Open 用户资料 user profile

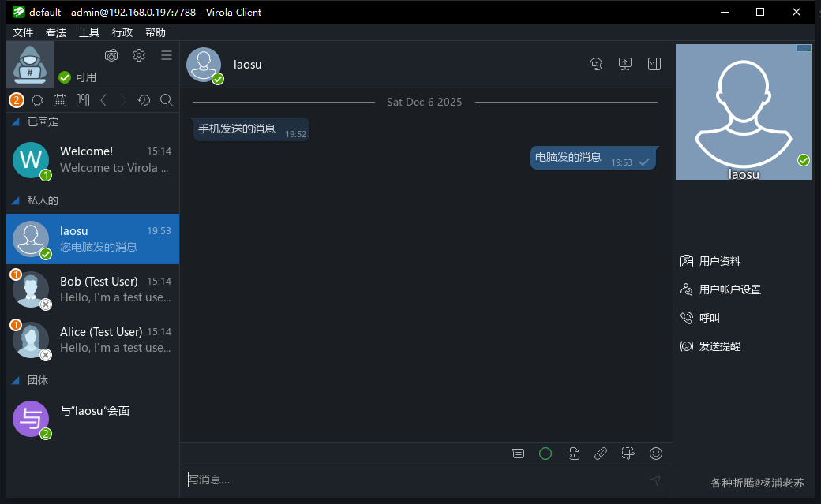click(720, 261)
